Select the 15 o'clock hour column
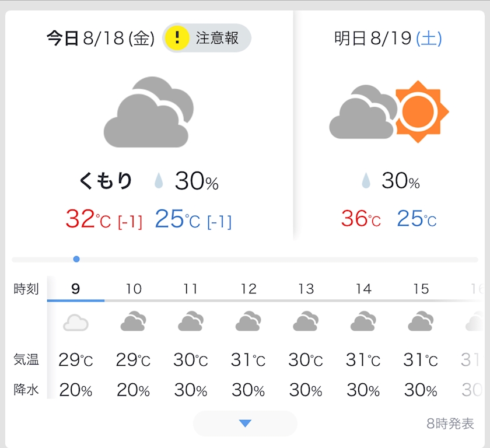Viewport: 490px width, 448px height. pos(421,289)
